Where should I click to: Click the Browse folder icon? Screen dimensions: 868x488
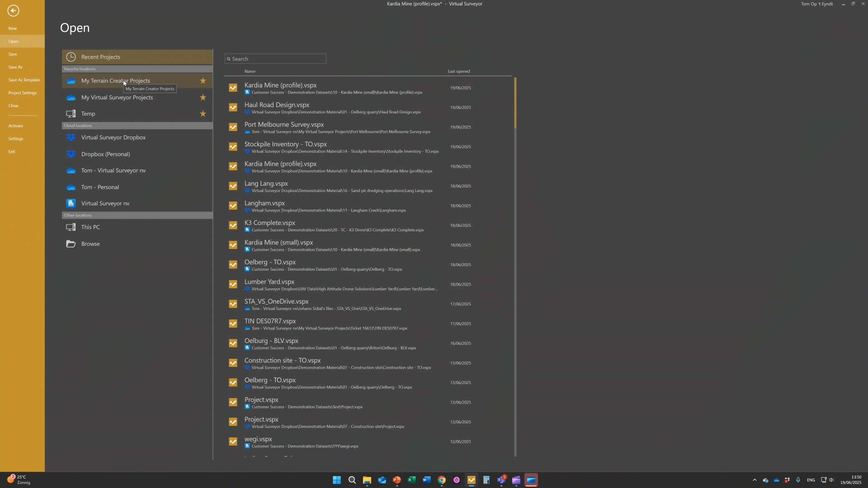[x=71, y=244]
